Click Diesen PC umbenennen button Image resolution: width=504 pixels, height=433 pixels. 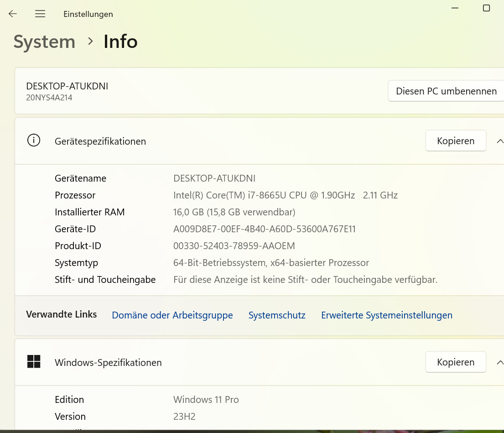click(x=446, y=91)
